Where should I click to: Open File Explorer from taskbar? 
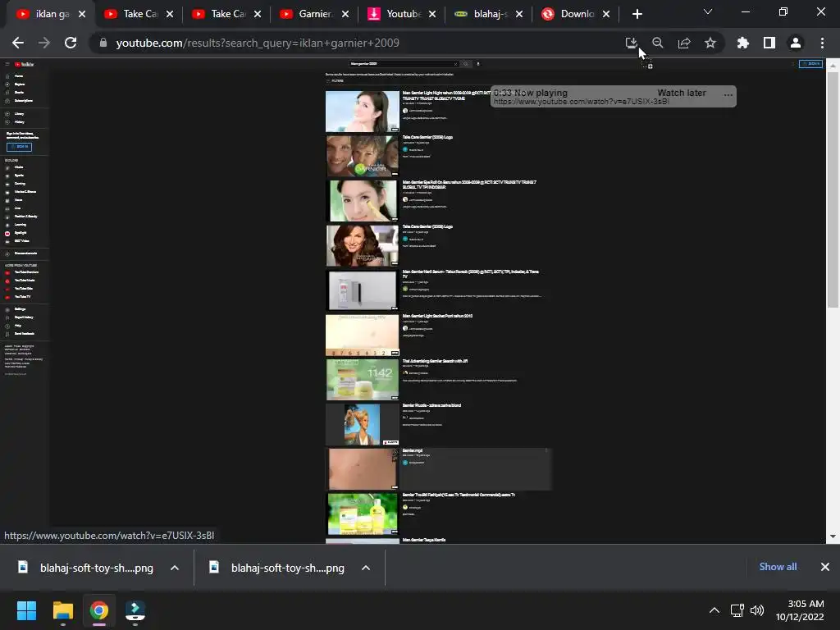pyautogui.click(x=62, y=610)
